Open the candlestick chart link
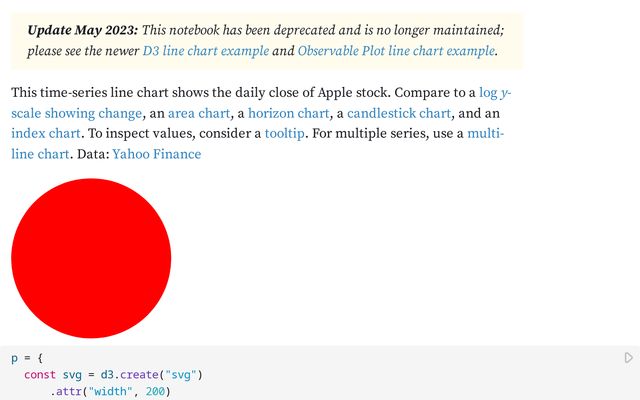The image size is (640, 400). pos(399,113)
